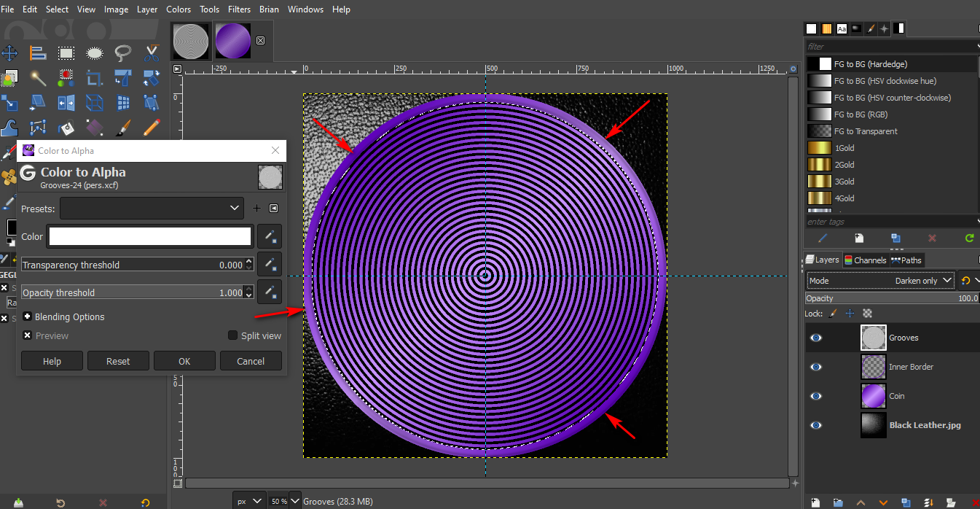Image resolution: width=980 pixels, height=509 pixels.
Task: Click OK in Color to Alpha dialog
Action: tap(184, 361)
